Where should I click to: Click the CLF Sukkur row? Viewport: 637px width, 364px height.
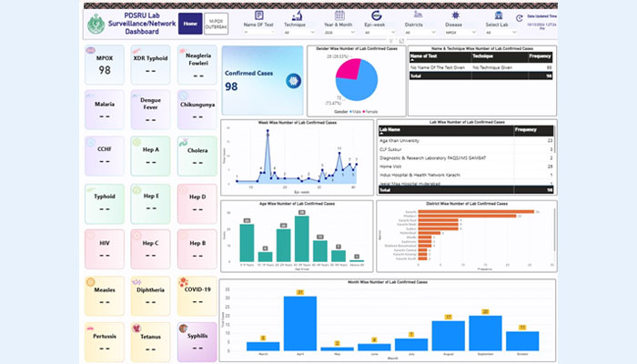(466, 149)
